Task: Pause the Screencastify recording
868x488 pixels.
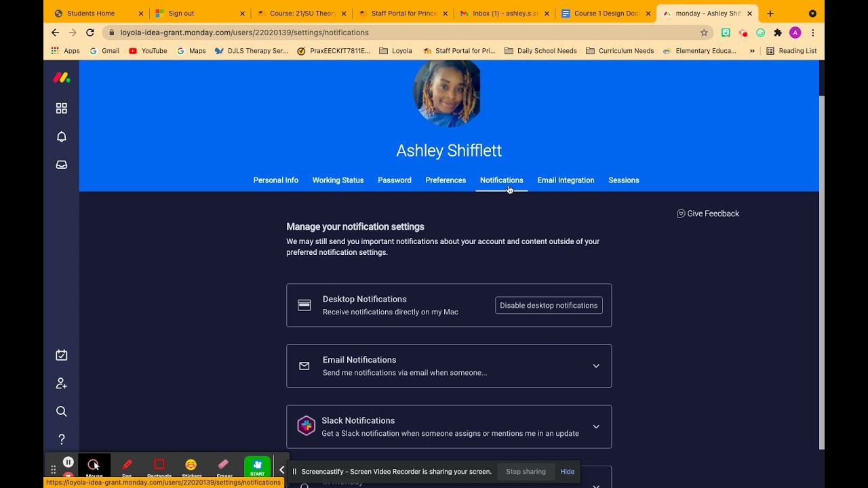Action: [x=68, y=462]
